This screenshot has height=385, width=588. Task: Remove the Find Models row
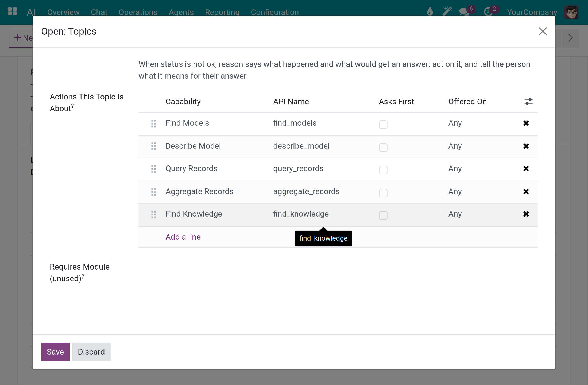click(526, 123)
